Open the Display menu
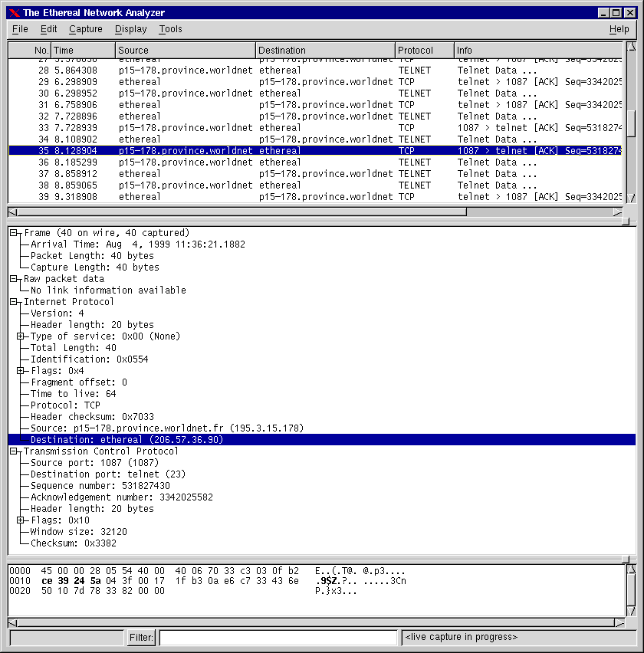The height and width of the screenshot is (653, 644). pyautogui.click(x=130, y=29)
